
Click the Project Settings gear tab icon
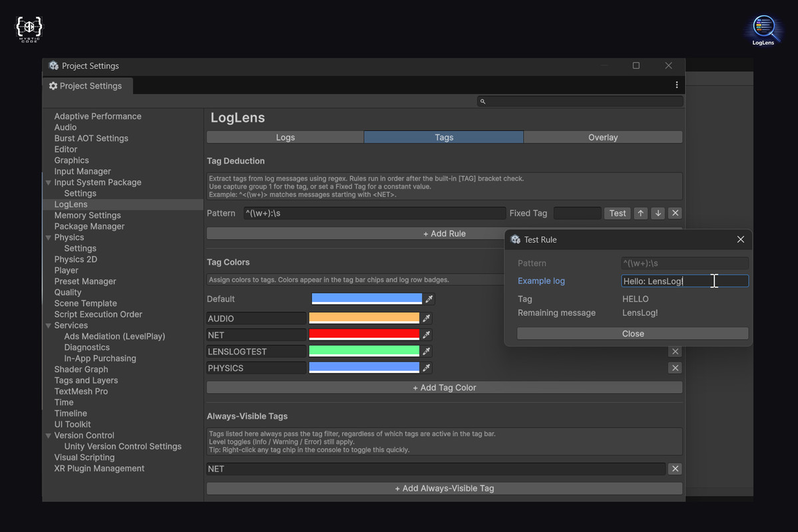[x=53, y=86]
